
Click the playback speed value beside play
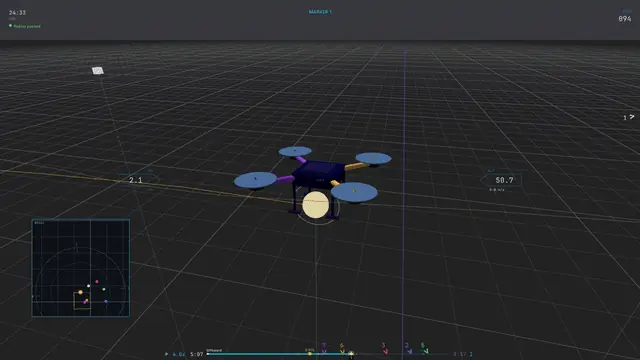(179, 354)
